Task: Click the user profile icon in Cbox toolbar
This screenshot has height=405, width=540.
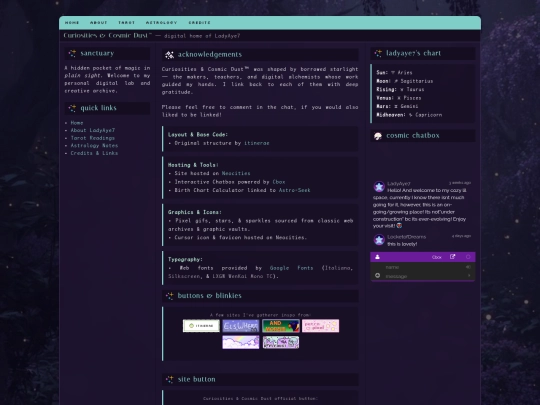Action: [377, 257]
